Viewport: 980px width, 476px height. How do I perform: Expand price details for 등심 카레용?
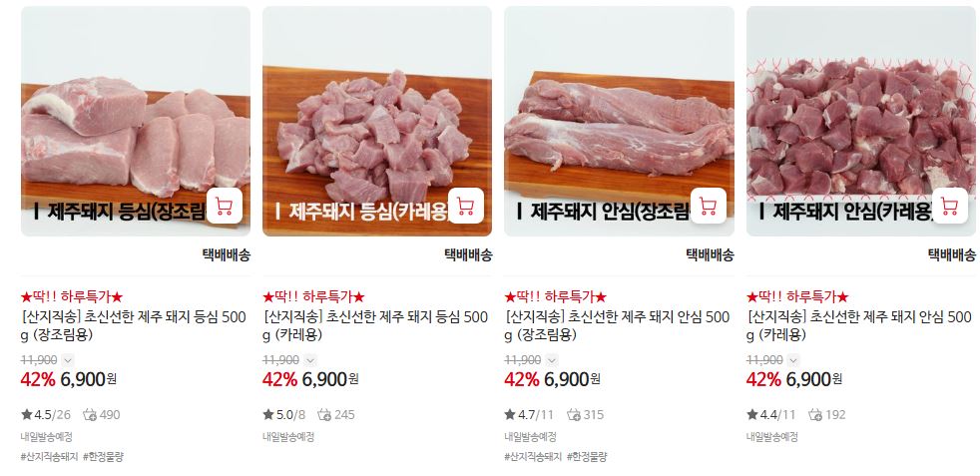[x=310, y=360]
